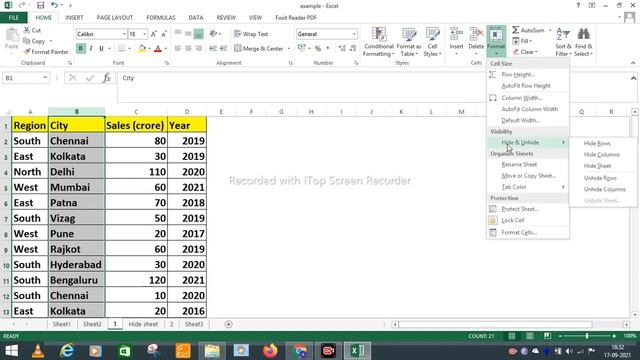Click the Insert cells icon
Image resolution: width=640 pixels, height=360 pixels.
[x=456, y=35]
